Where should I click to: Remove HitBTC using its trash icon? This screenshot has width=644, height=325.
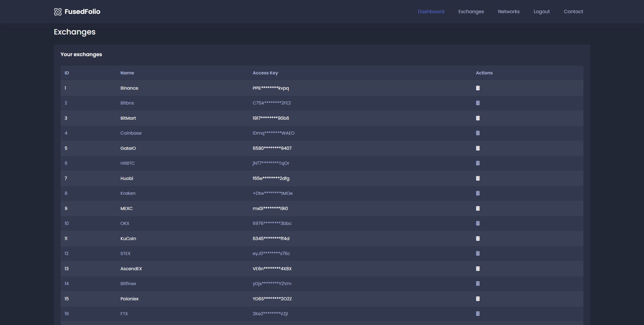pos(478,163)
